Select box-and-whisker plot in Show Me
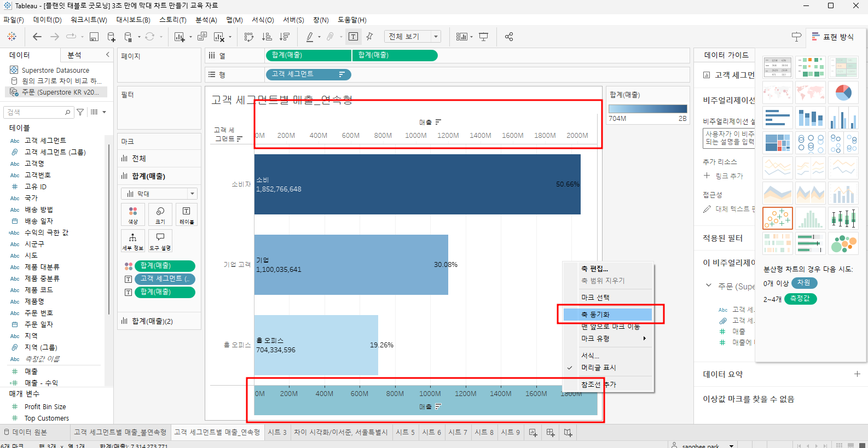 click(x=843, y=218)
